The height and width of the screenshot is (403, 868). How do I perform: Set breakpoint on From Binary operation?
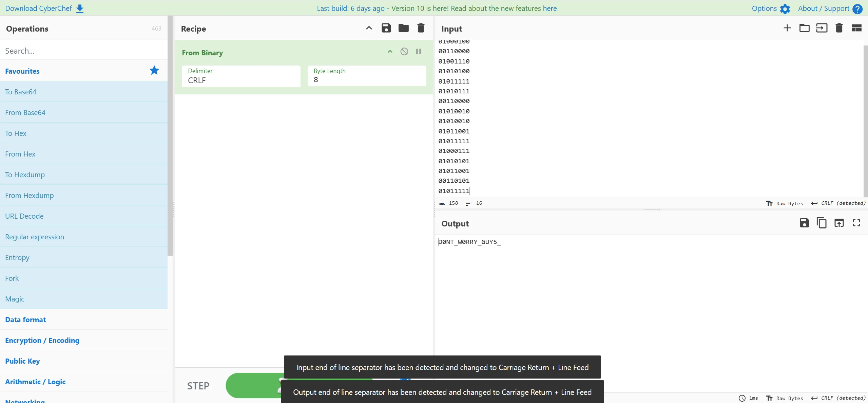419,52
